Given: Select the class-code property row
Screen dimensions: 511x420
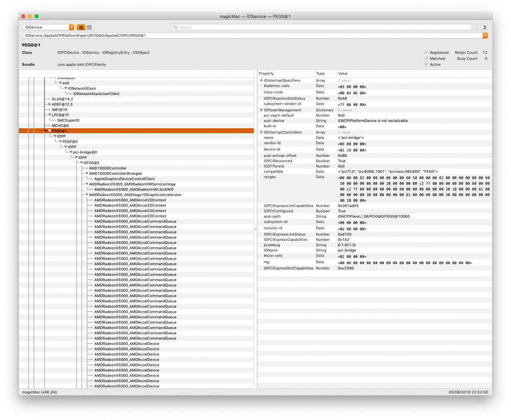Looking at the screenshot, I should 375,92.
